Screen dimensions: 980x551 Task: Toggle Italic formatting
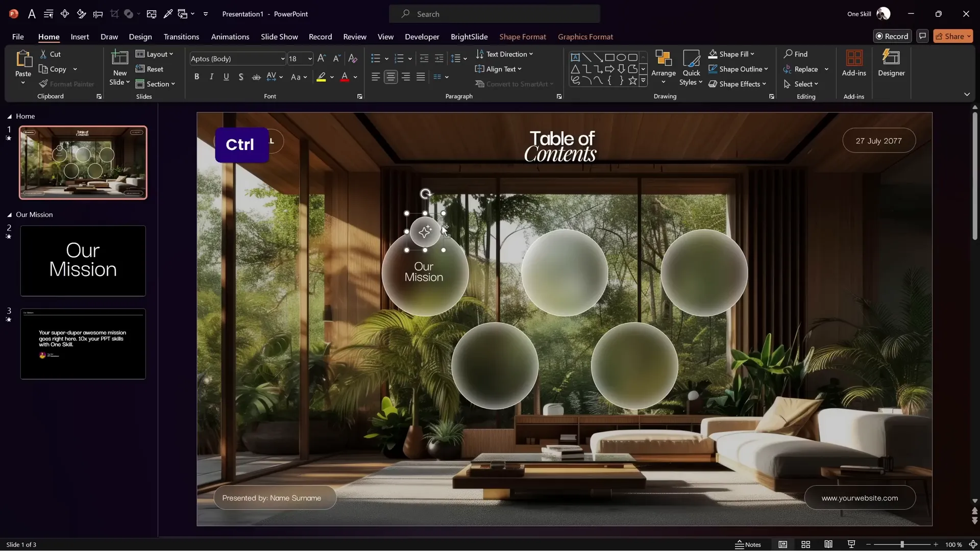[x=211, y=77]
